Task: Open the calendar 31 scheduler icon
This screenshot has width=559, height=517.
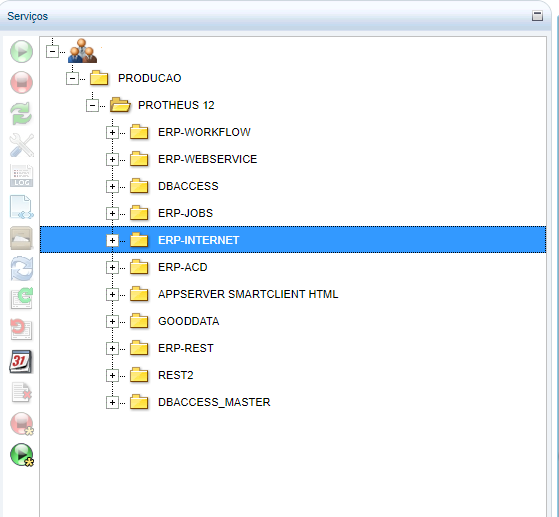Action: (21, 362)
